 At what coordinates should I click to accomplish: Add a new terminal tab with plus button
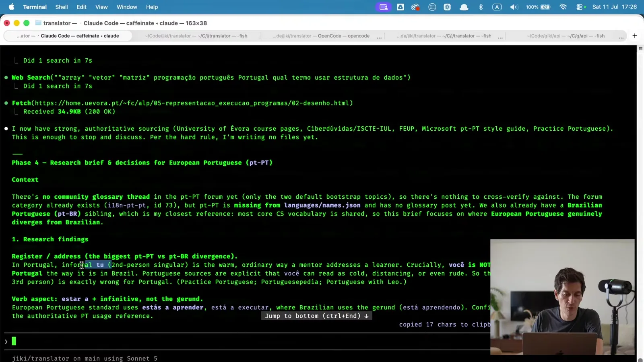635,36
